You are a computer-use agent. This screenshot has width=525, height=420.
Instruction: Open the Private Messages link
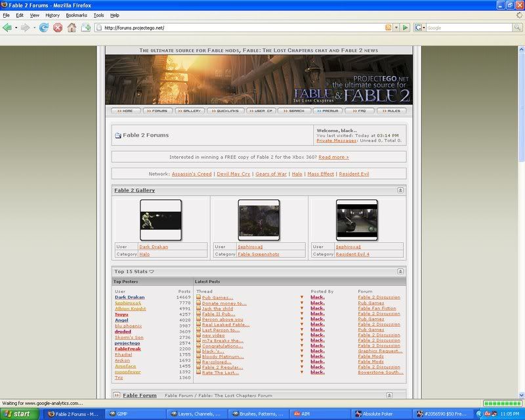pyautogui.click(x=336, y=140)
